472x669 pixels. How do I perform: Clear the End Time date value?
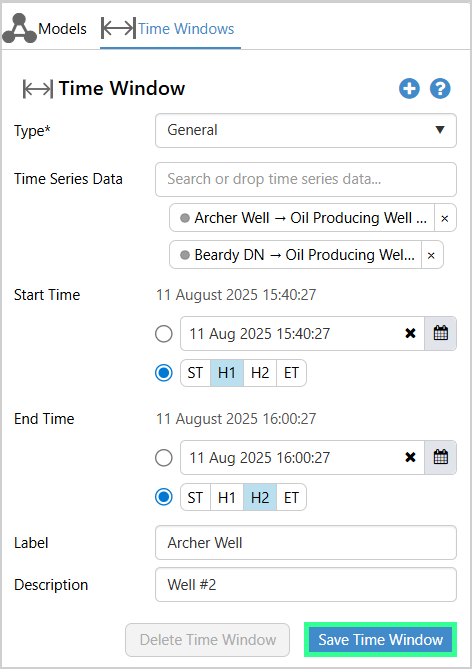click(x=410, y=457)
